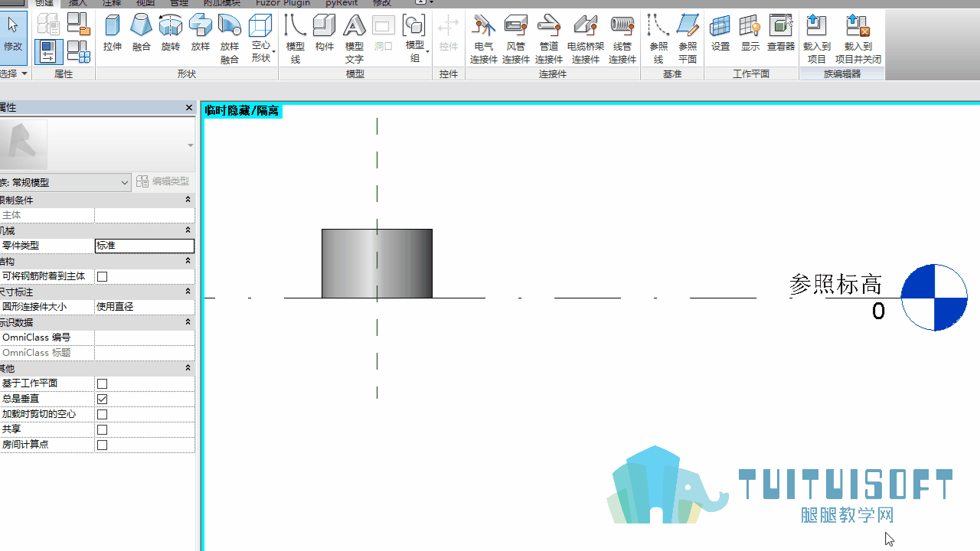Screen dimensions: 980x551
Task: Add an 电气连接件 electrical connector
Action: coord(484,38)
